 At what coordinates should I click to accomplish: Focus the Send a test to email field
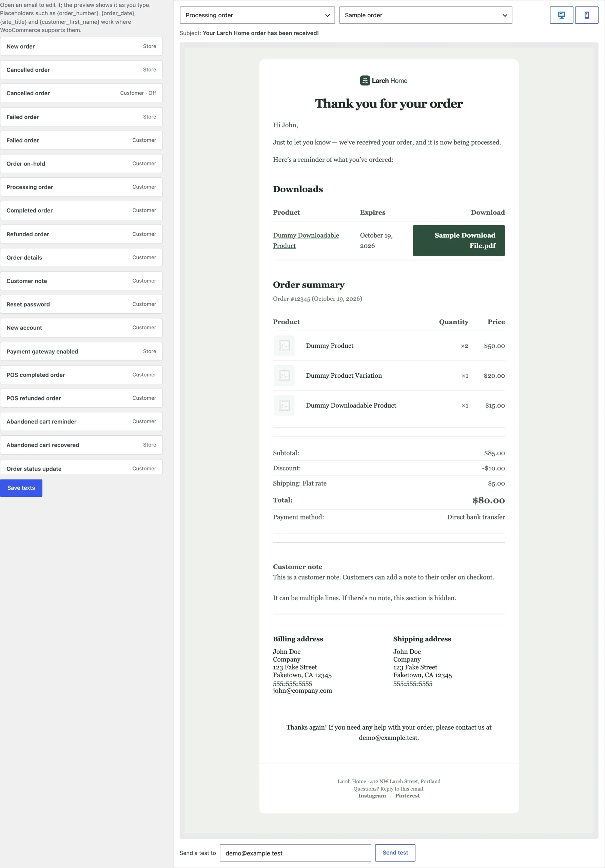coord(295,853)
